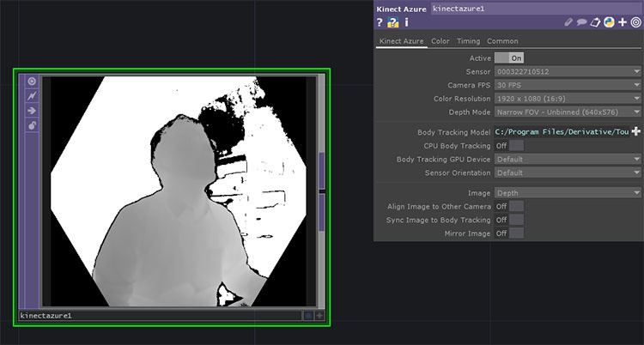Click the Sensor Orientation parameter label
This screenshot has height=345, width=644.
(458, 172)
